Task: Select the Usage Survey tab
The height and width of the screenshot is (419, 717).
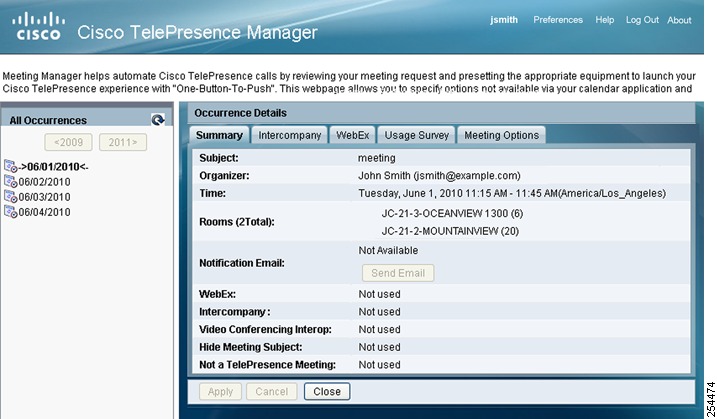Action: pyautogui.click(x=416, y=135)
